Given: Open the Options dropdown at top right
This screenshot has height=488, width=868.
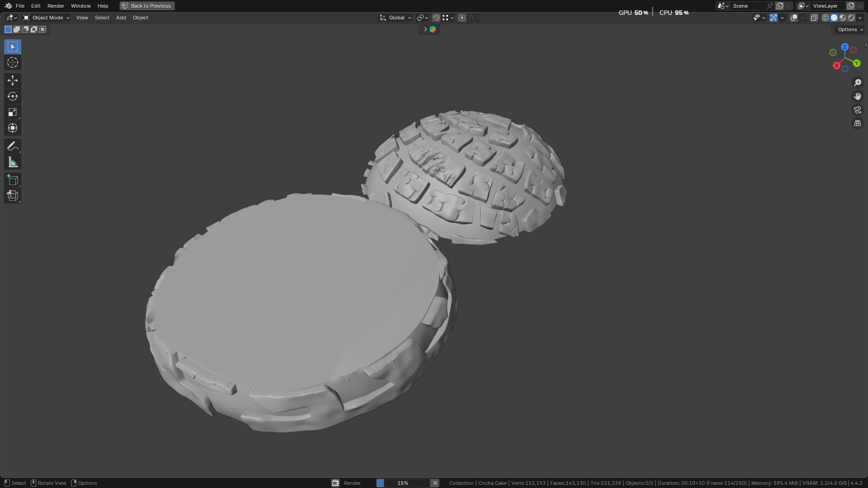Looking at the screenshot, I should pyautogui.click(x=849, y=29).
